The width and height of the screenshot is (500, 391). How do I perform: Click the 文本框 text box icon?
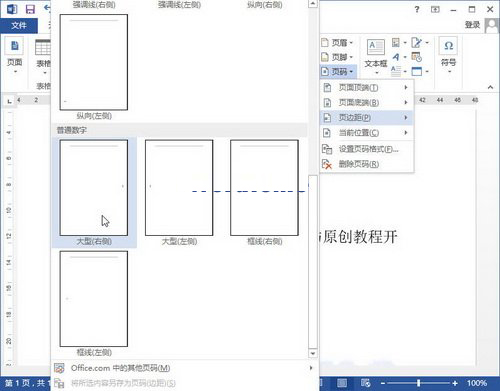point(376,48)
